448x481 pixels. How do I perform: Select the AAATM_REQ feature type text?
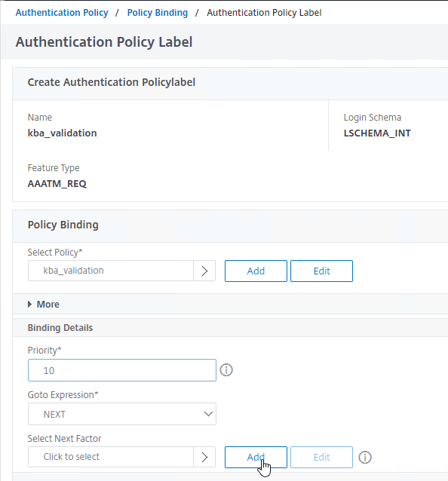click(57, 184)
